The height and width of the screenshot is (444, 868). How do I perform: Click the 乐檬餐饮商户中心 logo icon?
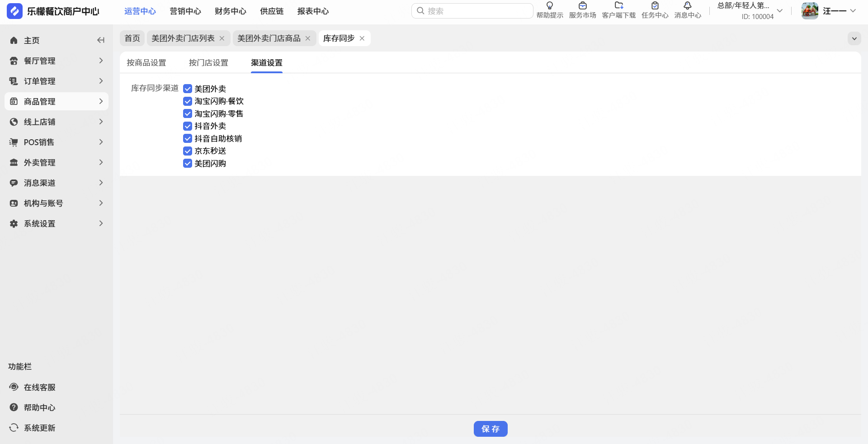coord(14,11)
